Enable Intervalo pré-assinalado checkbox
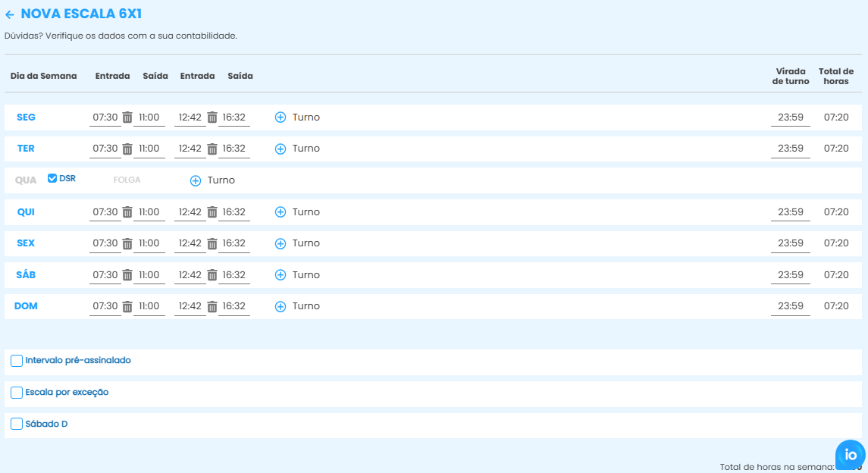This screenshot has width=868, height=473. tap(17, 361)
